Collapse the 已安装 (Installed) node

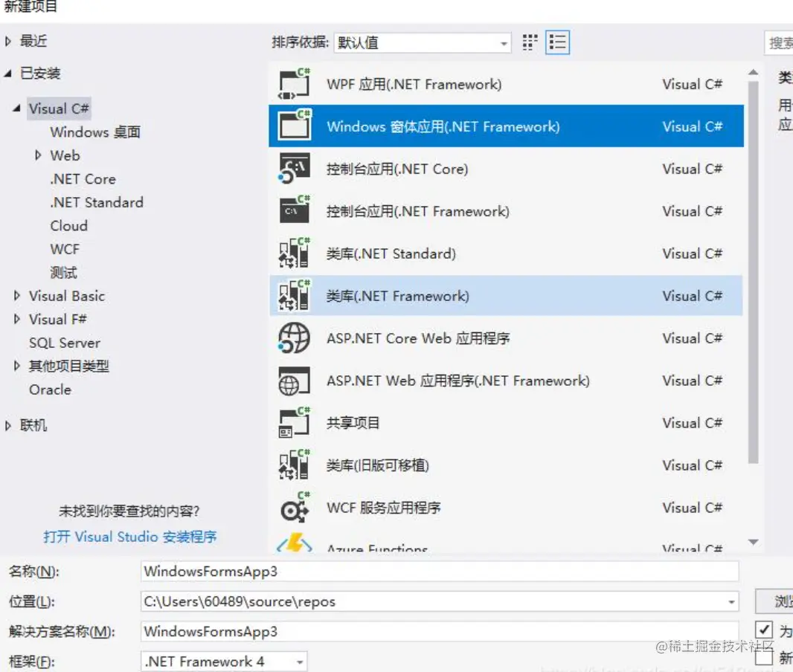point(7,74)
